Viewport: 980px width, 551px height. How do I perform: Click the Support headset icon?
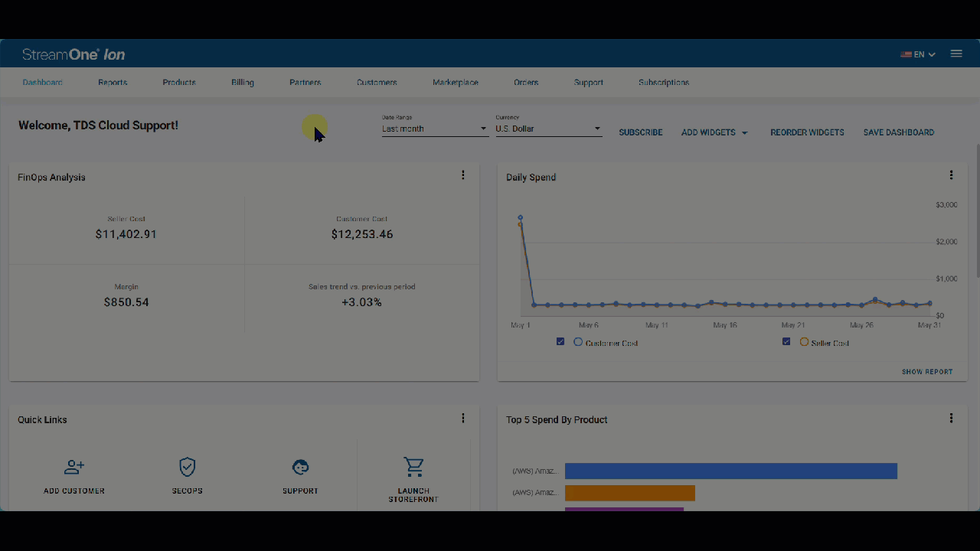click(300, 467)
